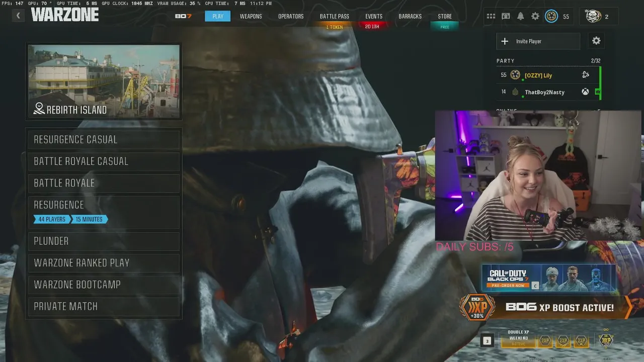Click the PARTY header label
The width and height of the screenshot is (644, 362).
(505, 61)
